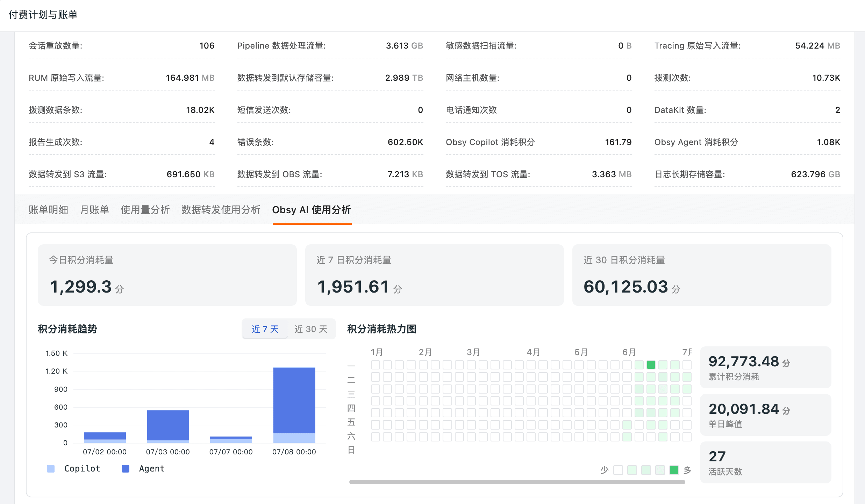The image size is (865, 504).
Task: Toggle the Copilot series in the legend
Action: 73,469
